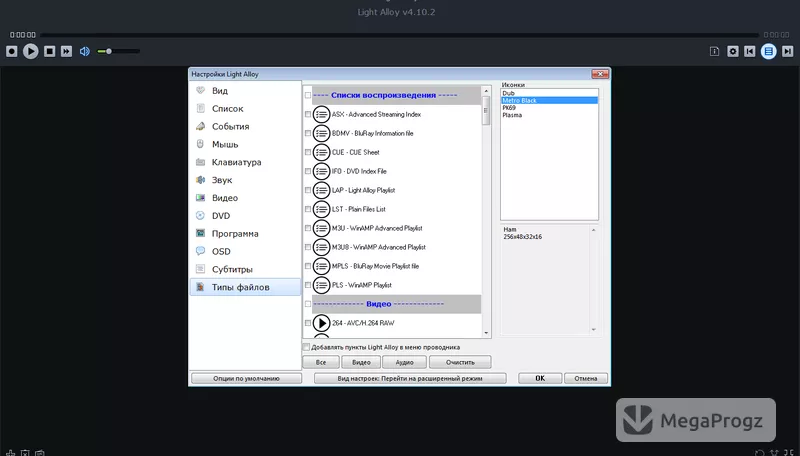
Task: Click the icon info panel scroll-up arrow
Action: 593,230
